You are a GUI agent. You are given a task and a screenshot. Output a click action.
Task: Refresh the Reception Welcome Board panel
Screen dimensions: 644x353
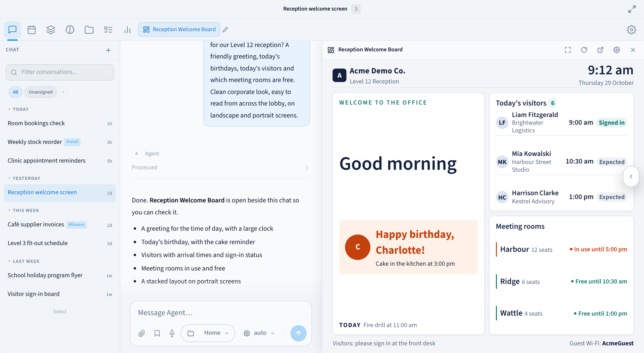click(x=584, y=50)
